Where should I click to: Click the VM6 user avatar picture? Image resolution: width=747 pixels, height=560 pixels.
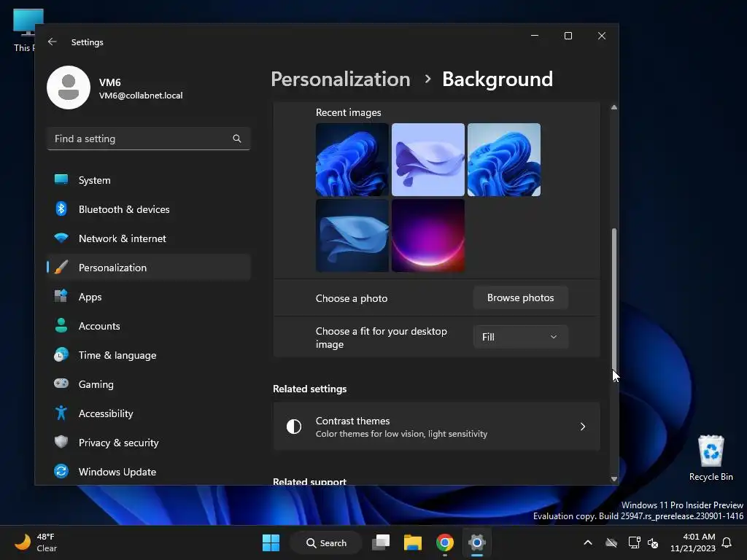click(x=69, y=87)
